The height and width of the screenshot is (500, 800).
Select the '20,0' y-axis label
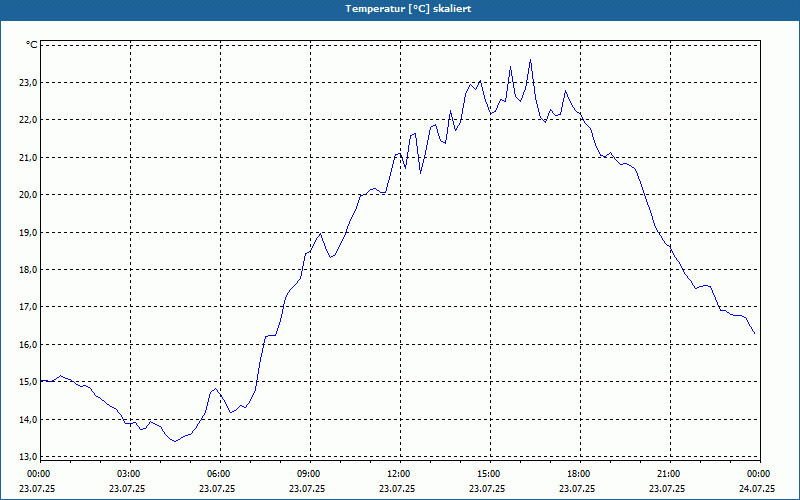pyautogui.click(x=29, y=195)
